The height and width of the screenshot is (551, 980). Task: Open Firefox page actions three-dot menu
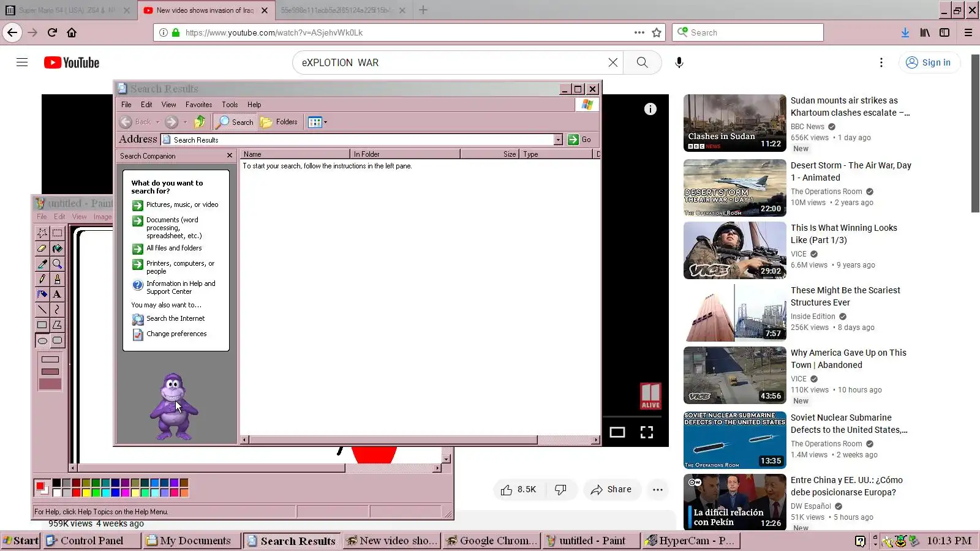tap(639, 32)
